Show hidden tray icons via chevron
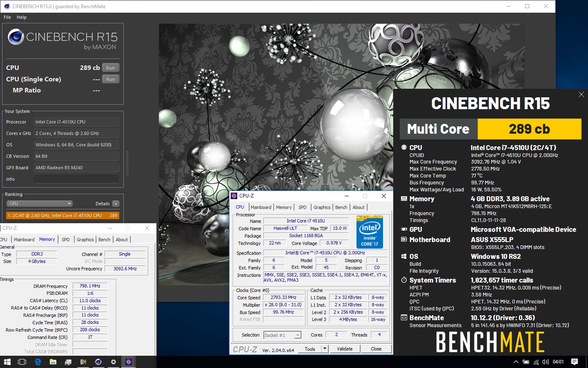 pyautogui.click(x=516, y=362)
